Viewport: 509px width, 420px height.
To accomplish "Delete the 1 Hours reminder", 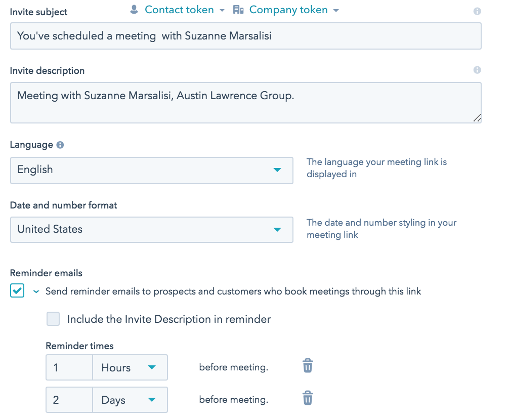I will coord(308,366).
